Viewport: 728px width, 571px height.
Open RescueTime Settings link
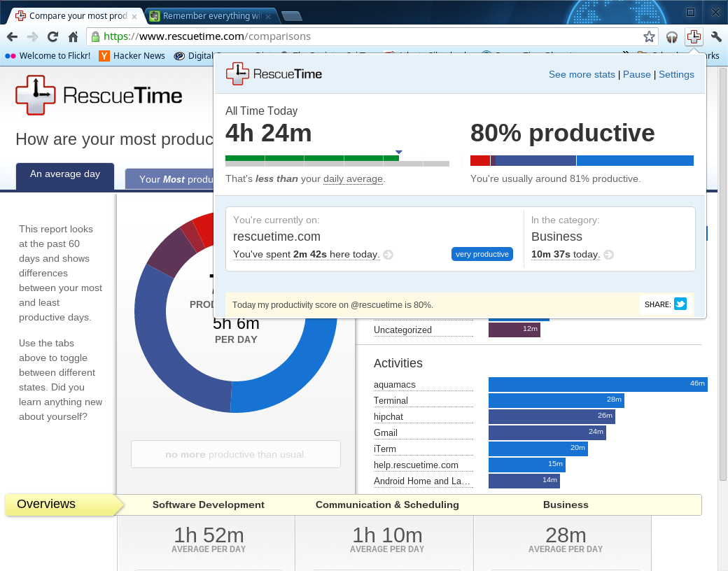coord(676,74)
